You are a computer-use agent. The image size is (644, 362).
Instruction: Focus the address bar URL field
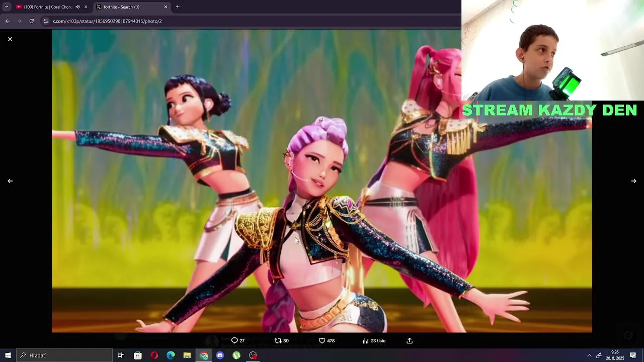pos(252,21)
